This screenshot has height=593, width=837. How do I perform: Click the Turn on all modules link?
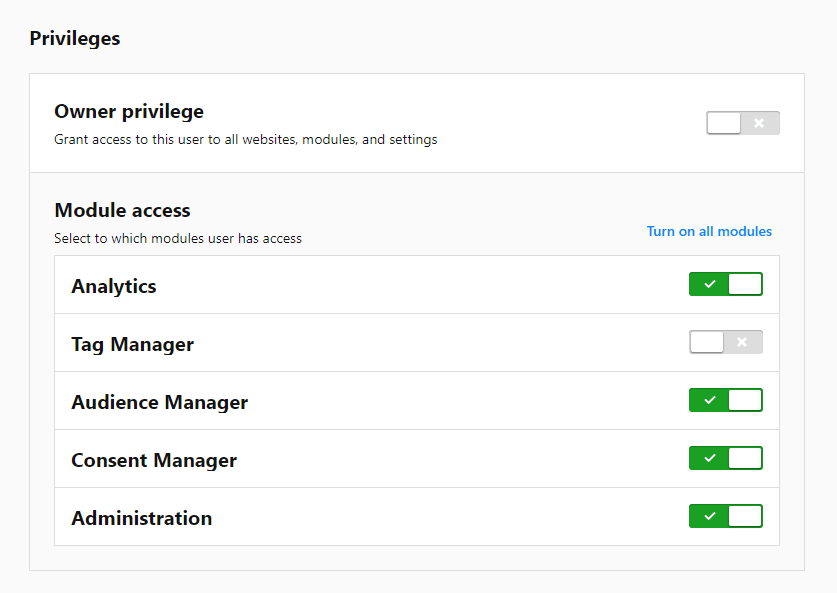coord(709,231)
